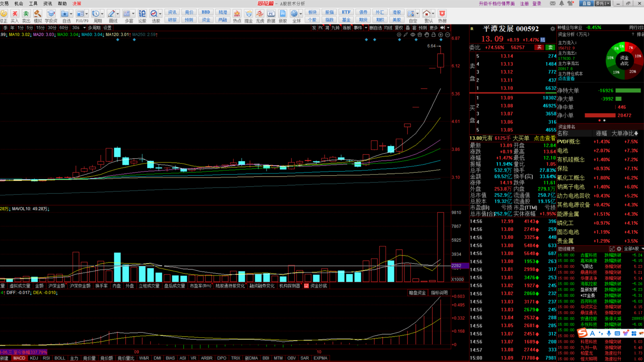Click the Sogou S input method icon
Screen dimensions: 644x362
coord(583,333)
